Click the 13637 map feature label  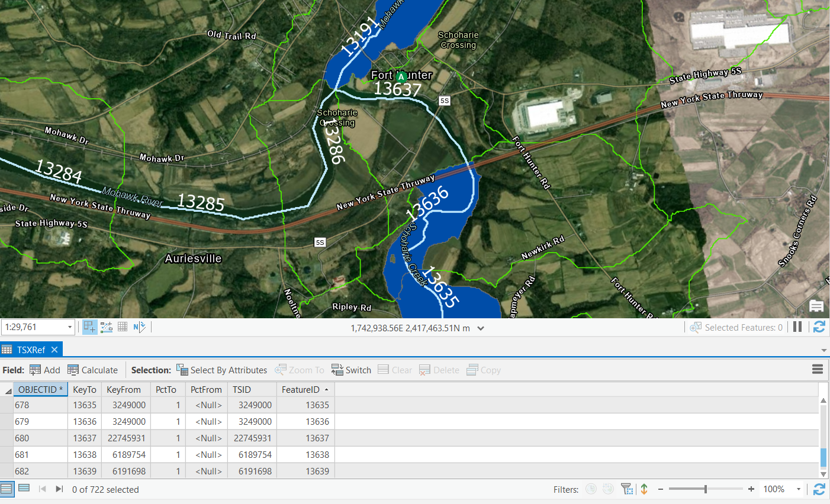[x=397, y=89]
